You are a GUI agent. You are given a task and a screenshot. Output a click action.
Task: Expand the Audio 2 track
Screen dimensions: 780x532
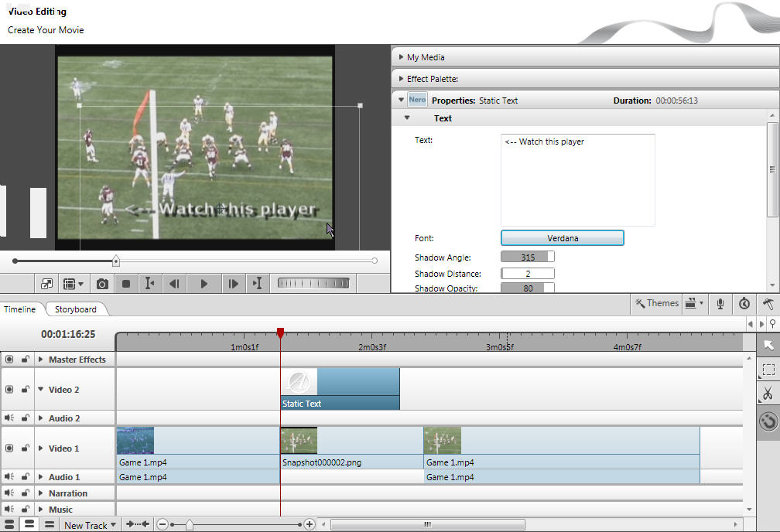coord(41,418)
